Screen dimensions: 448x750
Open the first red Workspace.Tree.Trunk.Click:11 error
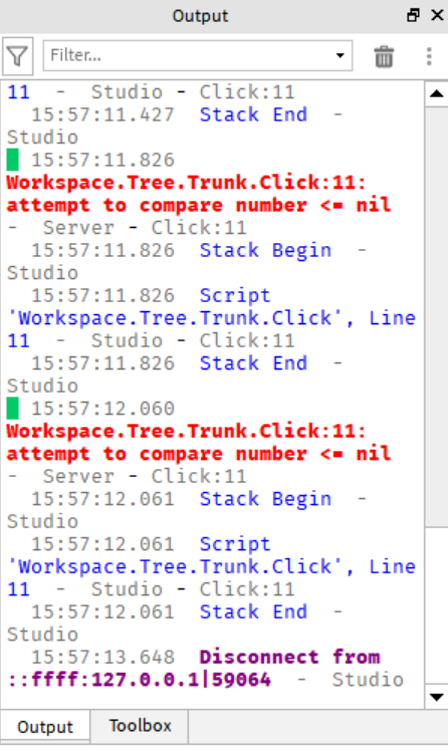pos(199,194)
